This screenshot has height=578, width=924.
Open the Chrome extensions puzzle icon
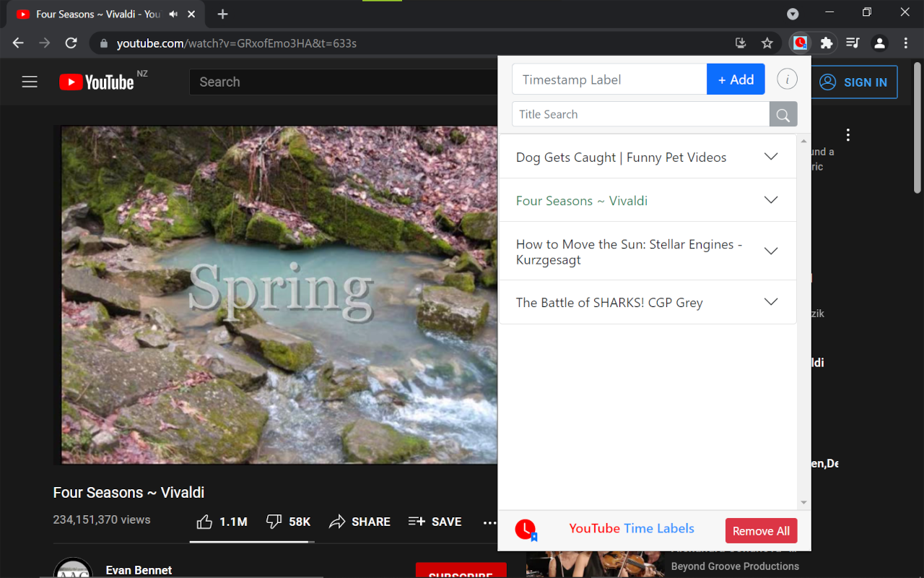[827, 43]
